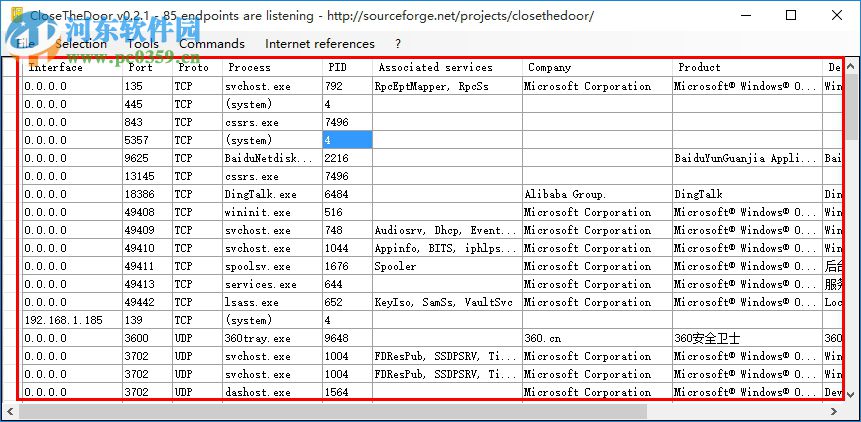Screen dimensions: 861x422
Task: Sort by the Proto column header
Action: 197,67
